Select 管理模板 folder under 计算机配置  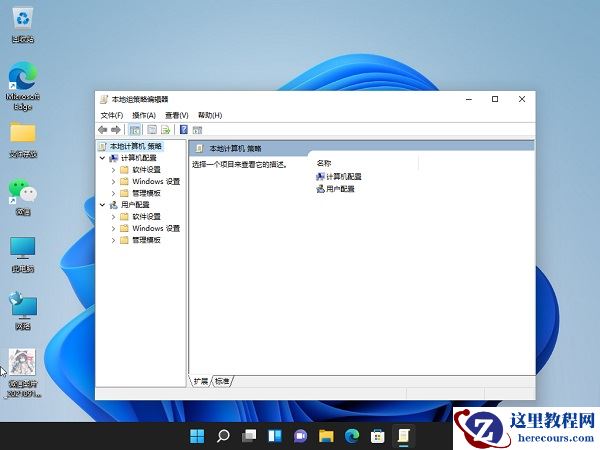point(146,193)
